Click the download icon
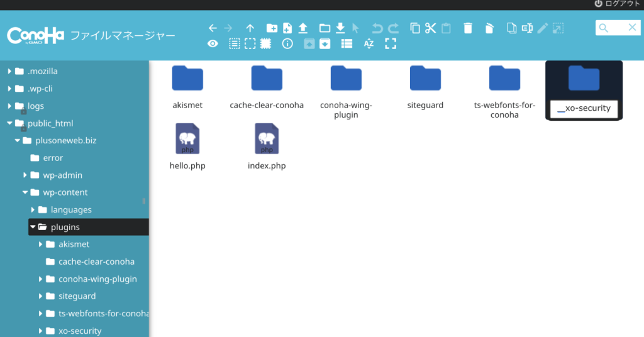Image resolution: width=644 pixels, height=337 pixels. click(x=340, y=28)
